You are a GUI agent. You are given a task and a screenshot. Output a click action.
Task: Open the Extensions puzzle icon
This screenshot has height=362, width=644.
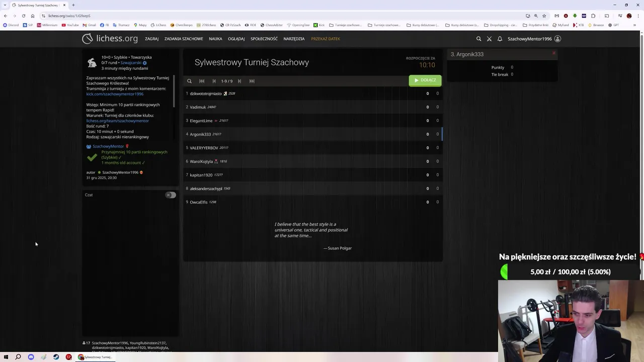(x=593, y=16)
